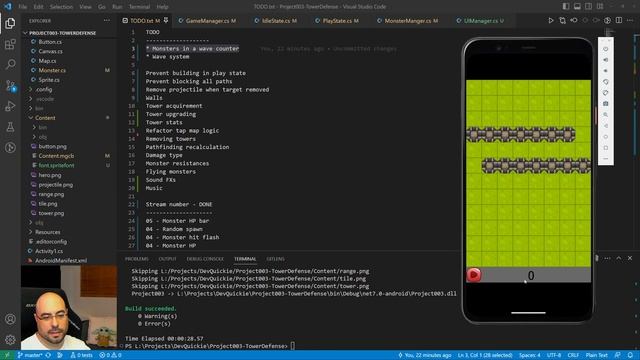Open the Run and Debug view
Screen dimensions: 640x360
[x=10, y=106]
